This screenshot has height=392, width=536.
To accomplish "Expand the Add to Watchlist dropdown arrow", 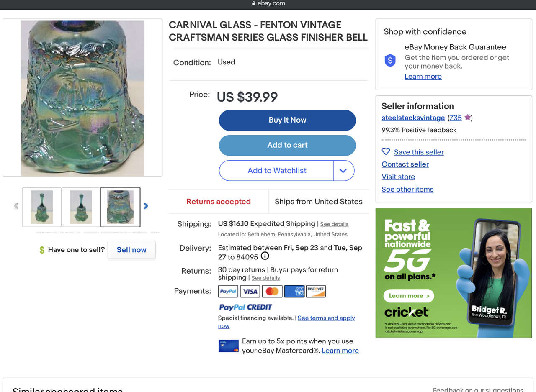I will click(343, 171).
